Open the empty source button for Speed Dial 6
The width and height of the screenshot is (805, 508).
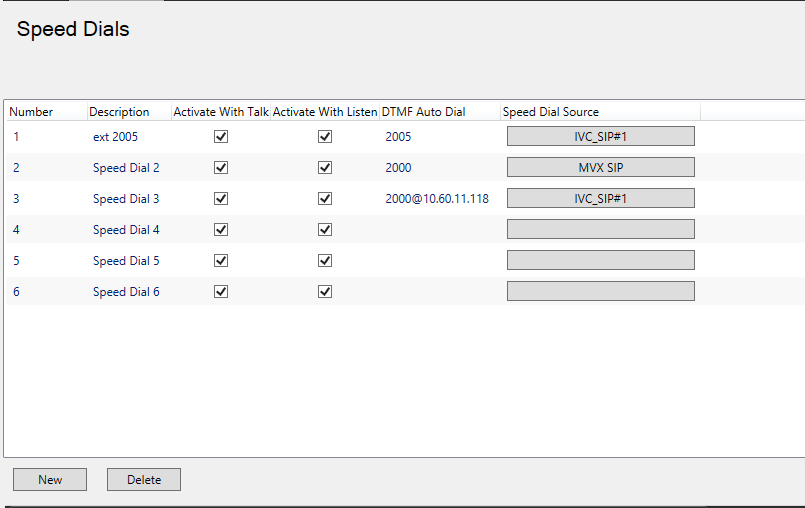pos(600,292)
